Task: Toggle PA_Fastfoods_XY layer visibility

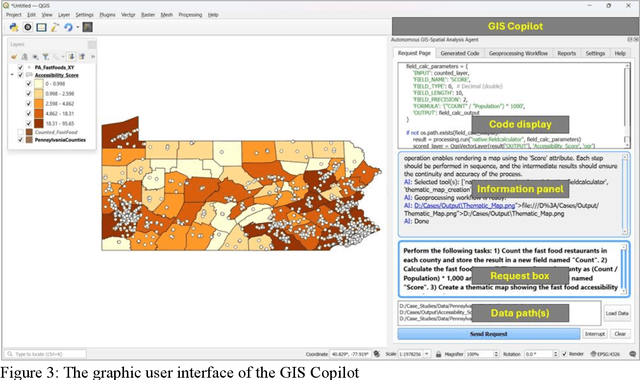Action: 20,67
